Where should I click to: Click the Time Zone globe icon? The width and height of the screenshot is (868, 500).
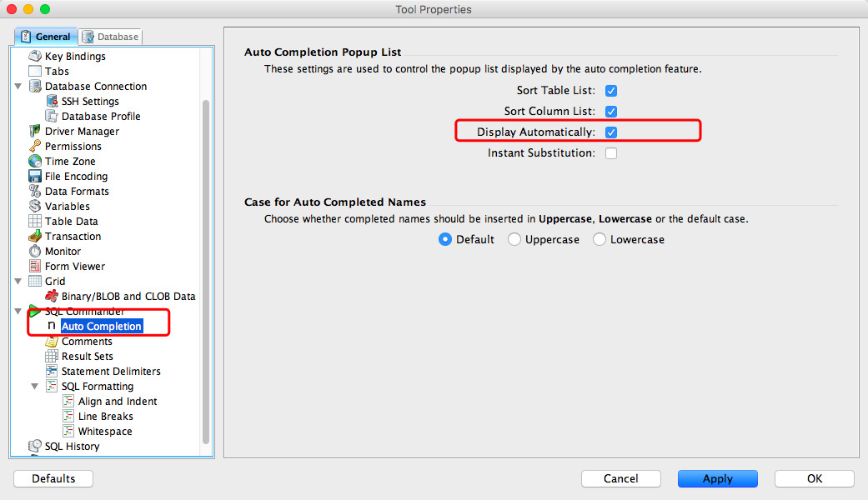(x=35, y=161)
